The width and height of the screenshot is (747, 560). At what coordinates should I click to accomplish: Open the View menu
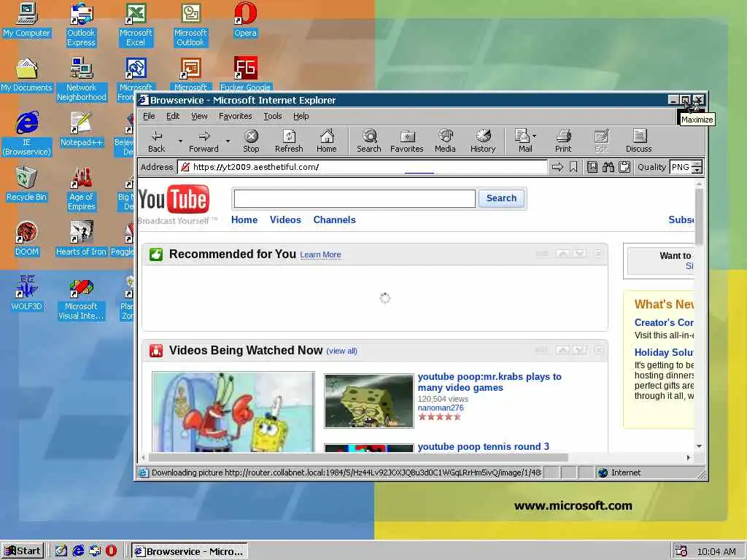(199, 116)
